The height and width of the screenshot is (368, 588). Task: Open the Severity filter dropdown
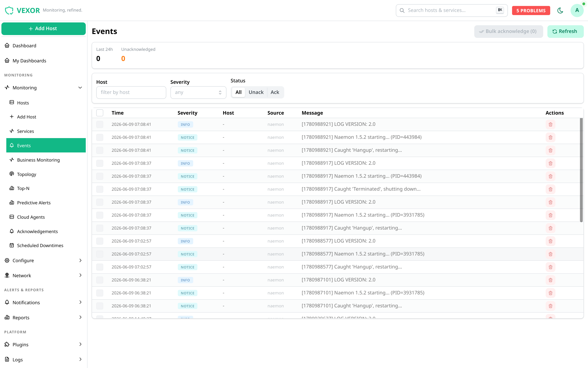point(198,93)
